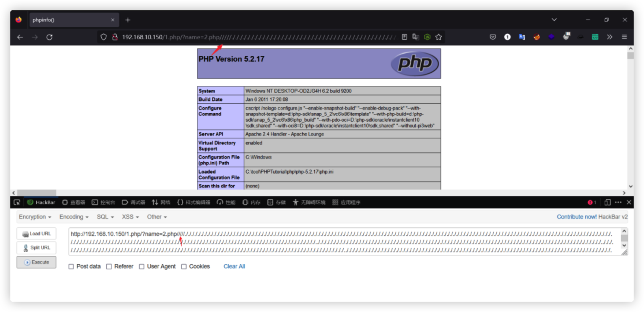Open Firefox hamburger application menu

[x=624, y=37]
